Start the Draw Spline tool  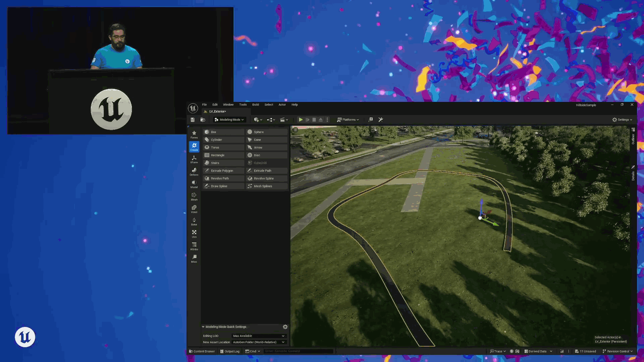[x=223, y=186]
